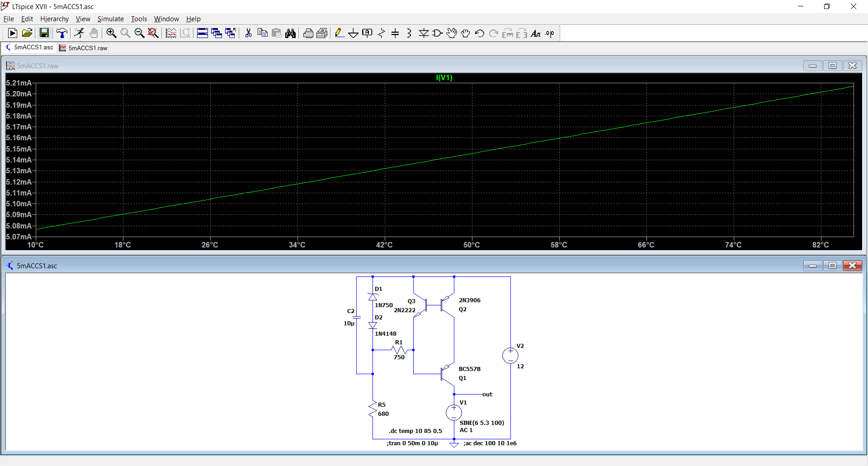Screen dimensions: 868x466
Task: Click the 5.21mA axis label
Action: (x=19, y=83)
